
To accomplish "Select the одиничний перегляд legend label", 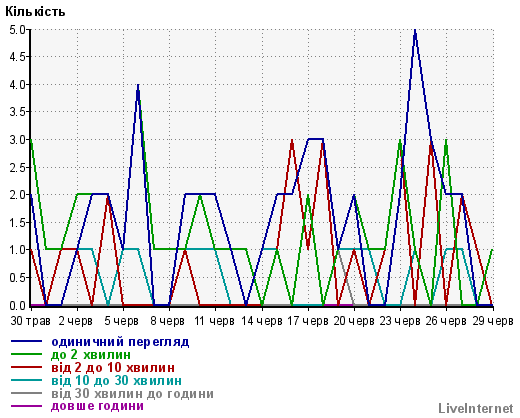I will pos(120,342).
